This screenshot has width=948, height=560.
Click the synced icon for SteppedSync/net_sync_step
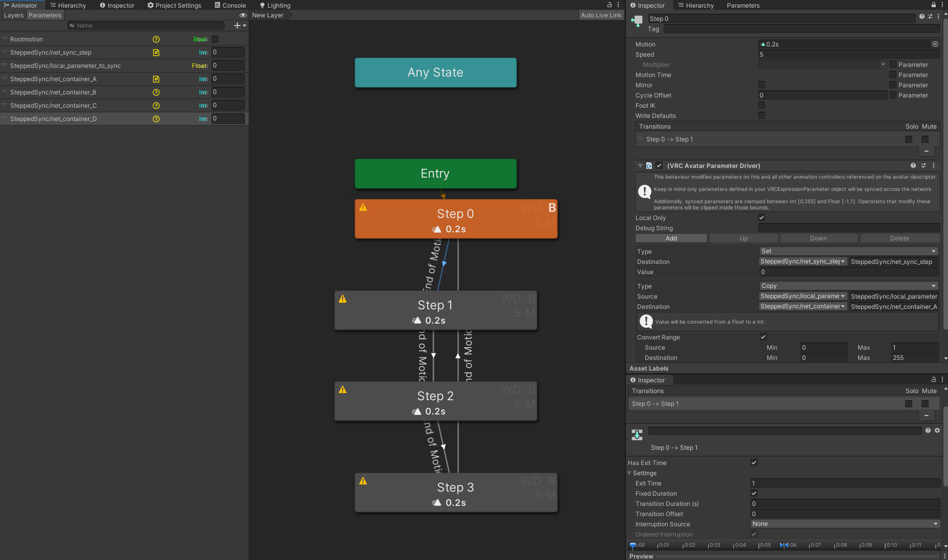(x=156, y=53)
